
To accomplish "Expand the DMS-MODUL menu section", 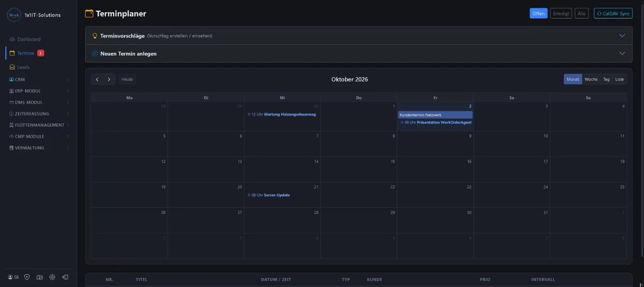I will [39, 102].
